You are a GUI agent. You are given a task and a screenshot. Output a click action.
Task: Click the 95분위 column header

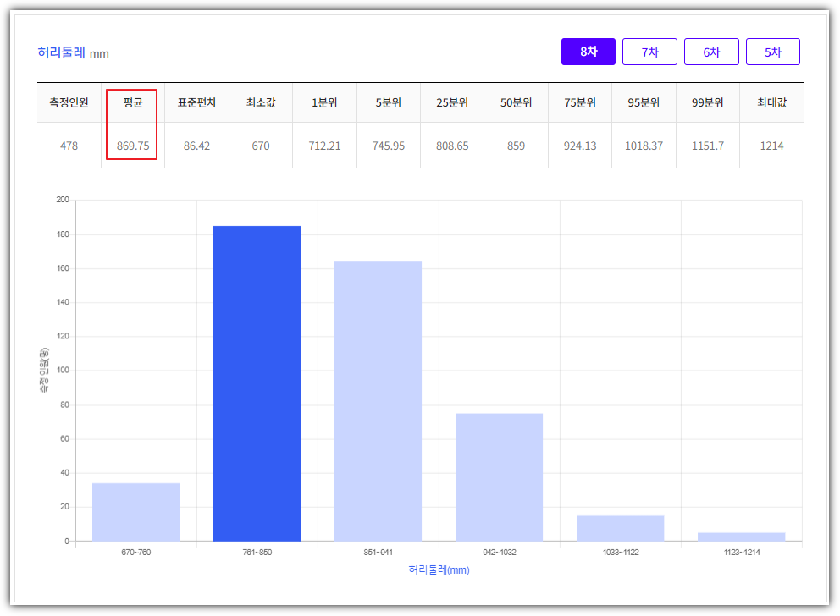(x=644, y=102)
